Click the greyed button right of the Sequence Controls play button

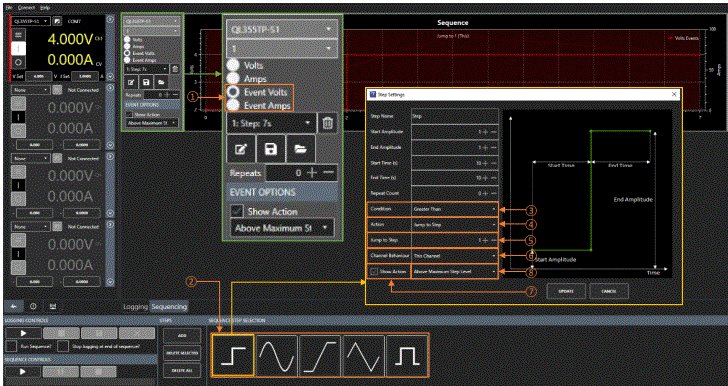point(61,372)
